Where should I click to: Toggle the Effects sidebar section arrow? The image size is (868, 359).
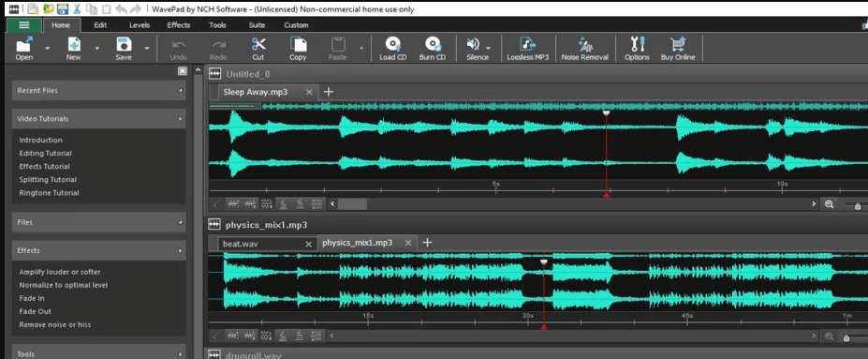tap(181, 250)
